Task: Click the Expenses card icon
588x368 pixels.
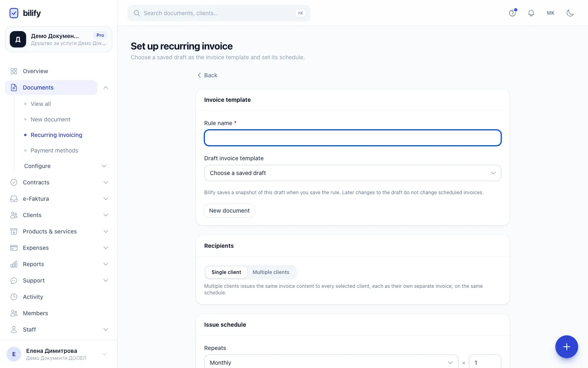Action: point(14,248)
